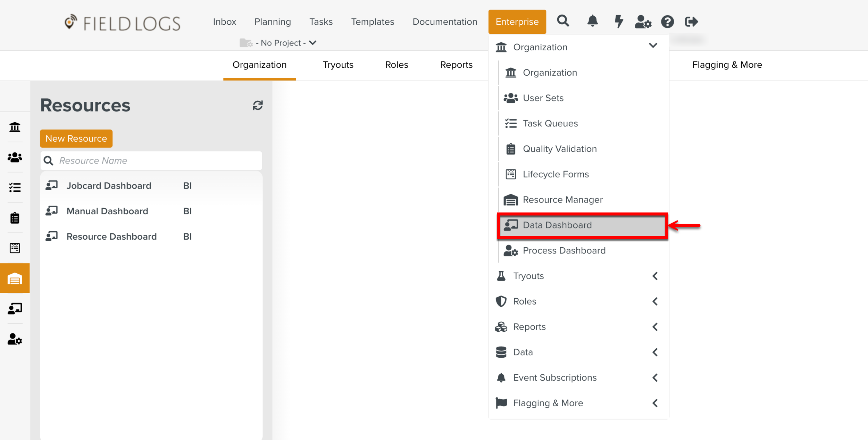Click the logout icon in header
868x440 pixels.
(691, 22)
